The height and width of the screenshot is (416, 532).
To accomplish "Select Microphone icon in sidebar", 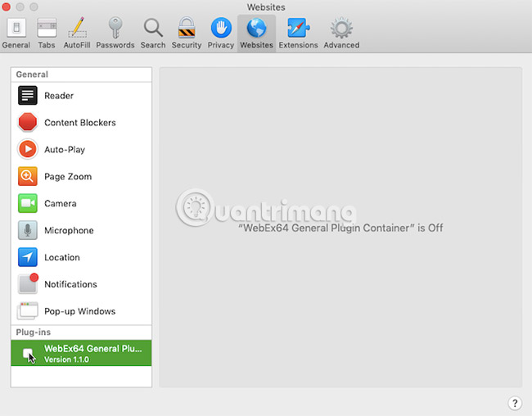I will (28, 230).
